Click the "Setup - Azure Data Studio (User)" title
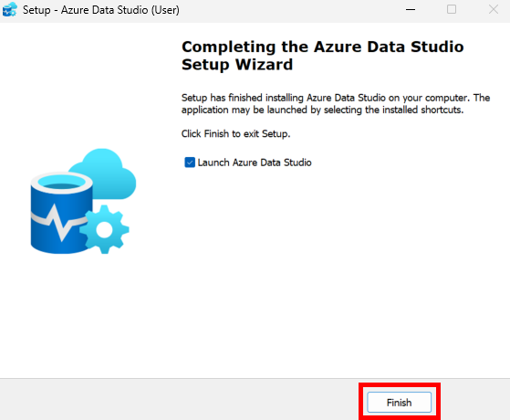The image size is (510, 420). tap(101, 10)
